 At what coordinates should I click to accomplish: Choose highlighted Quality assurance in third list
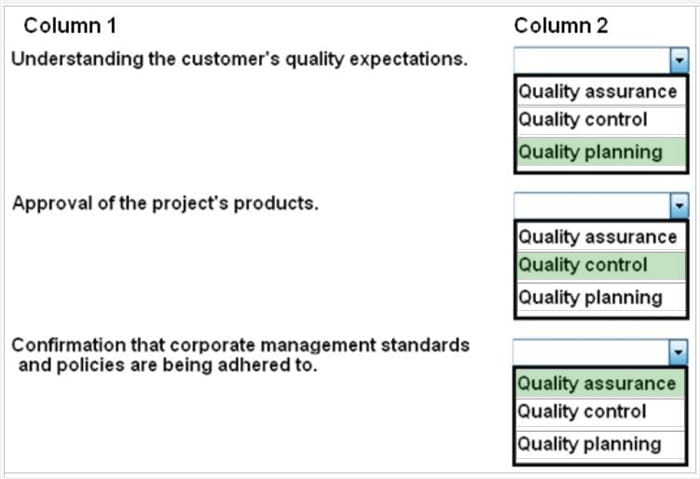click(600, 383)
